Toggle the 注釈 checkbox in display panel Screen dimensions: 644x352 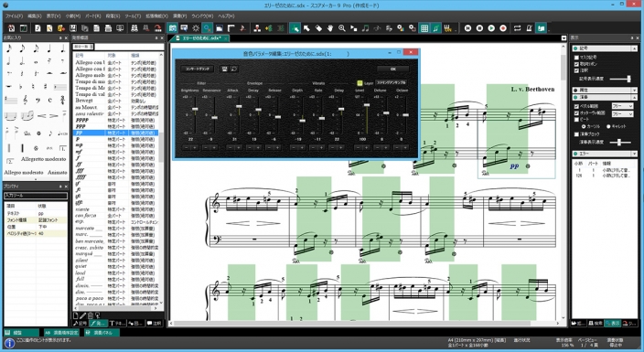576,70
